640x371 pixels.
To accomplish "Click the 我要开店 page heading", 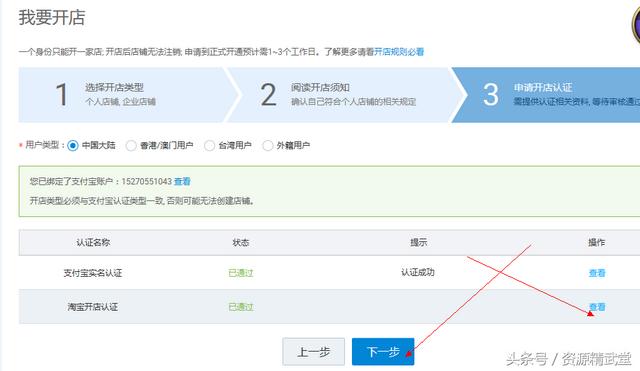I will [x=52, y=18].
